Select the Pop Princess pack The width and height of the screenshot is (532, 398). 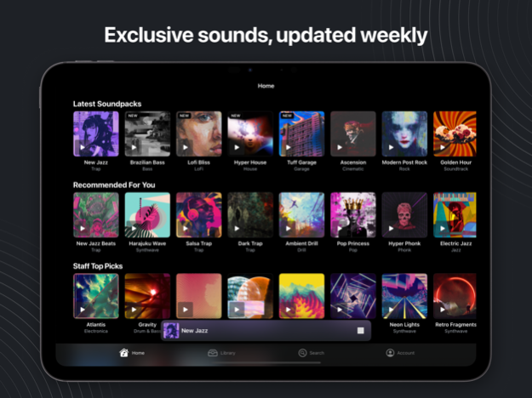coord(352,214)
